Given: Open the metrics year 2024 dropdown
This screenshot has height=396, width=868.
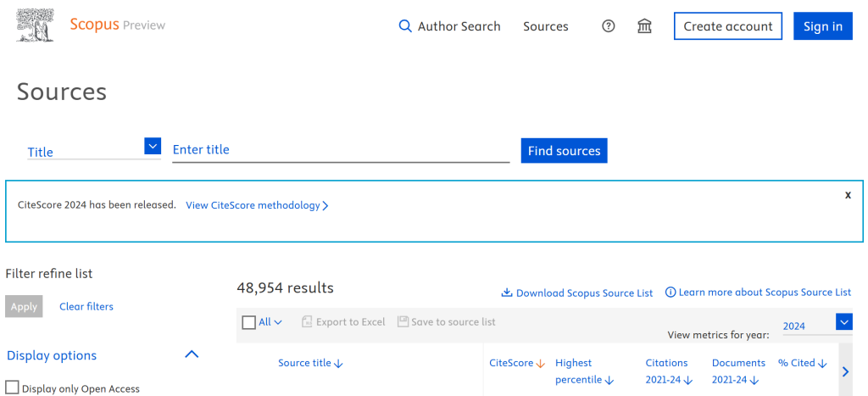Looking at the screenshot, I should tap(843, 322).
